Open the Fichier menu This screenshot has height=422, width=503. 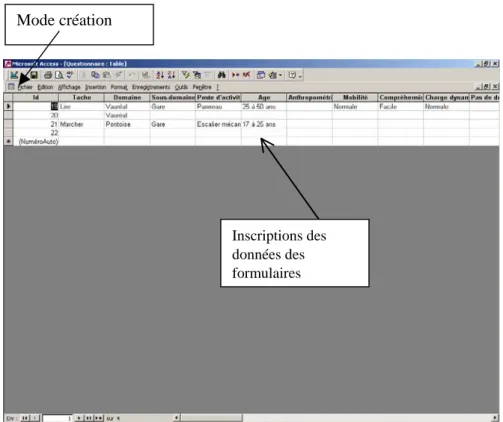coord(25,87)
